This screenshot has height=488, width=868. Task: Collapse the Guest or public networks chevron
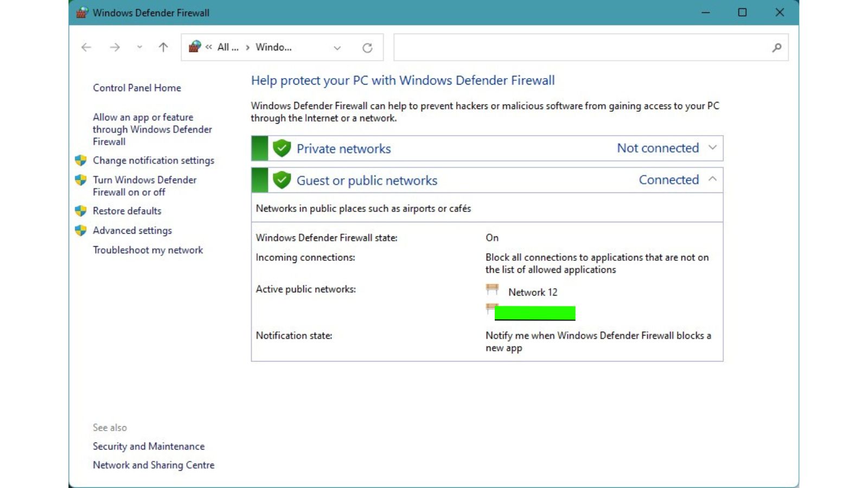click(x=712, y=179)
